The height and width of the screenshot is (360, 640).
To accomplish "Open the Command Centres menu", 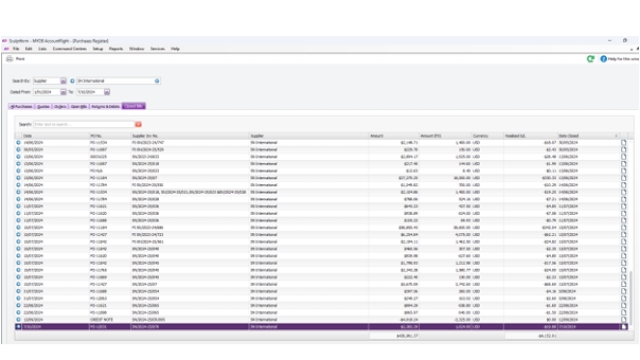I will 69,49.
